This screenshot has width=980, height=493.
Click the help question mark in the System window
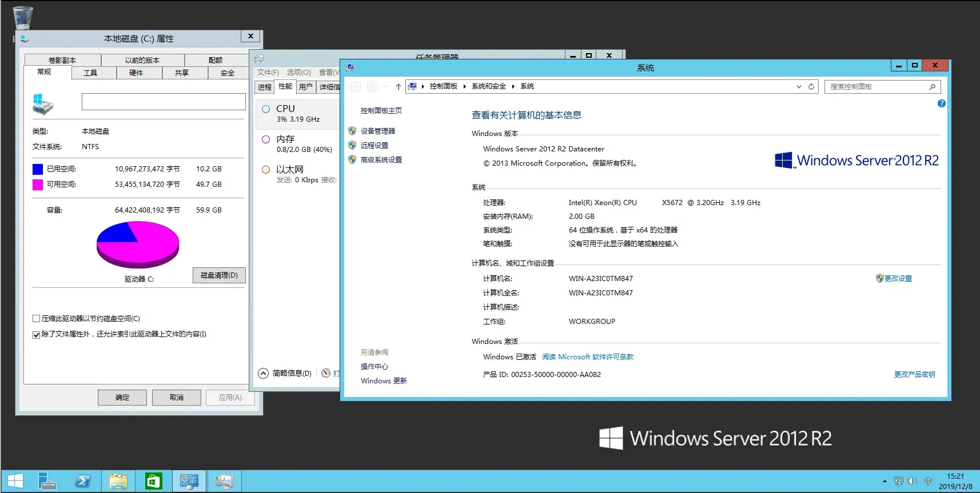(942, 103)
